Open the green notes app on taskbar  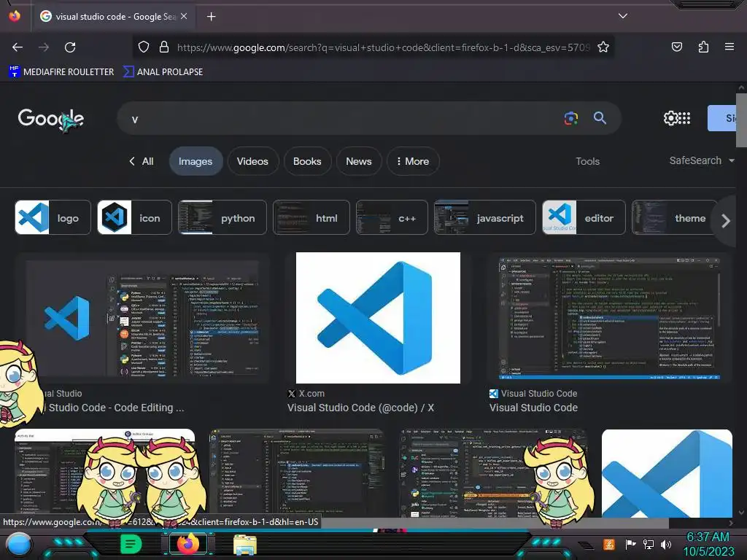131,544
